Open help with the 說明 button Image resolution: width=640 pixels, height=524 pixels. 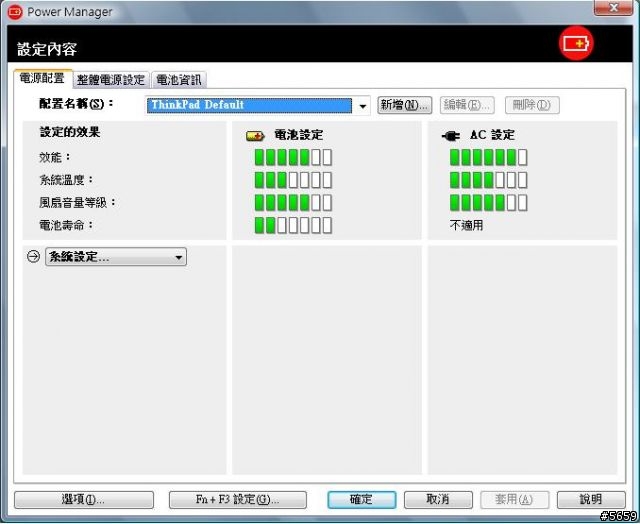click(x=591, y=500)
